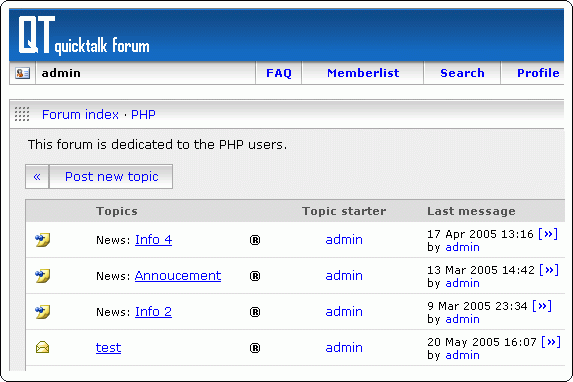Click admin topic starter in Annoucement row
Image resolution: width=573 pixels, height=382 pixels.
tap(344, 276)
